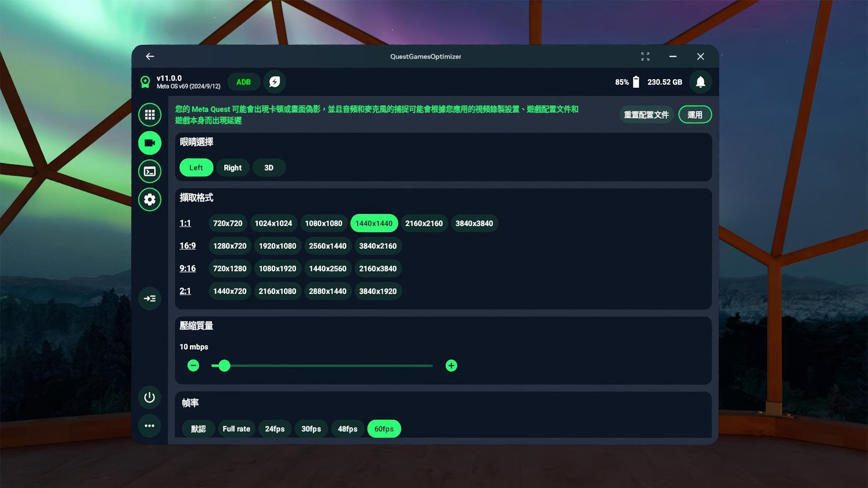Click the 重置配置文件 reset profile button
Screen dimensions: 868x488
click(x=646, y=115)
